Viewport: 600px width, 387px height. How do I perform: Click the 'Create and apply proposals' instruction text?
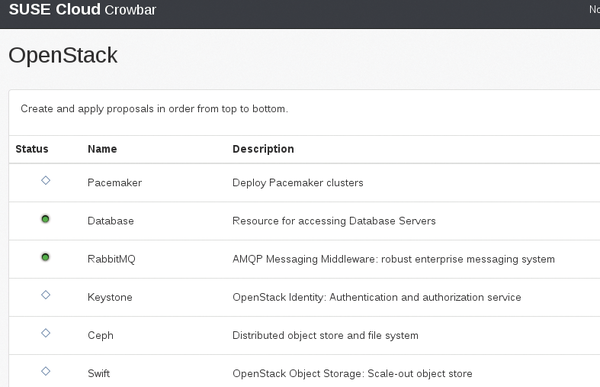coord(154,109)
